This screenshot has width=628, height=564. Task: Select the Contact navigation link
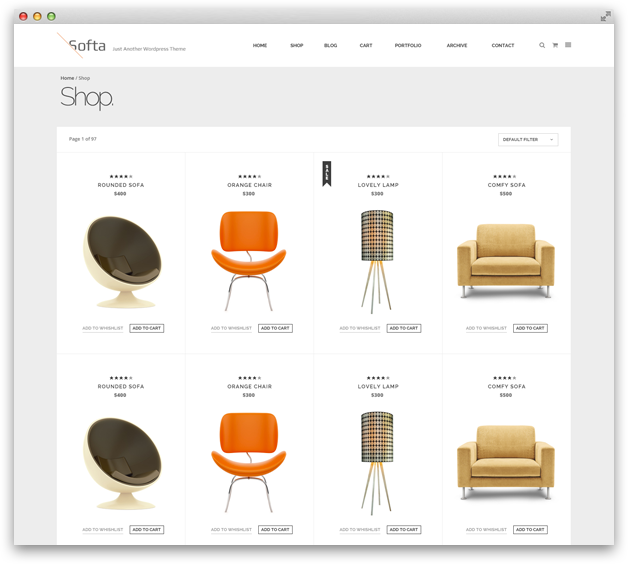[x=503, y=45]
